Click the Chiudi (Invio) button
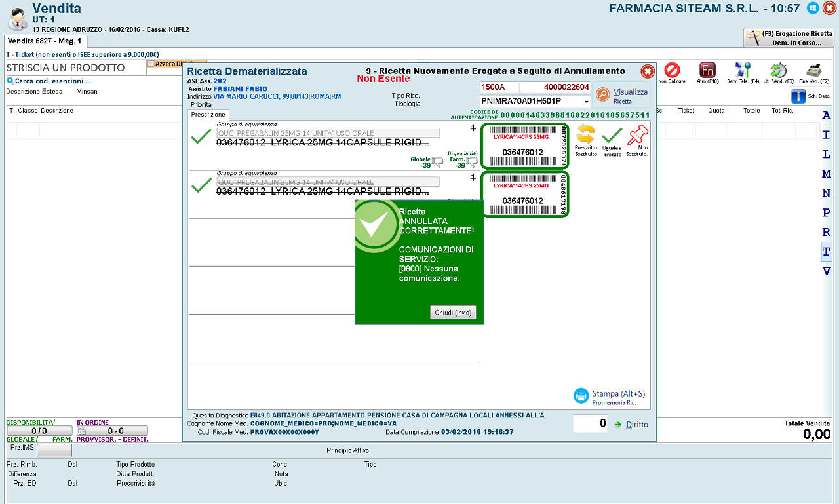Viewport: 839px width, 504px height. [x=453, y=313]
